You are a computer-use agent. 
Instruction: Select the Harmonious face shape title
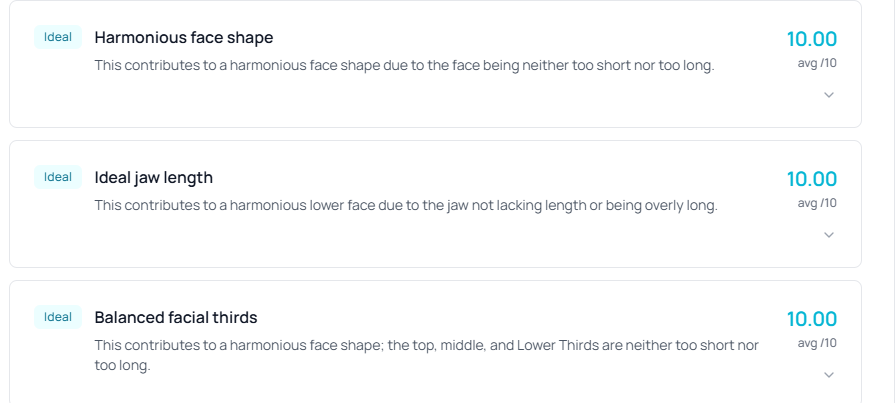tap(183, 37)
